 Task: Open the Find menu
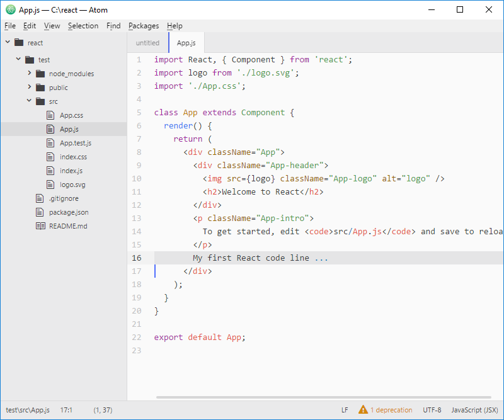[x=113, y=26]
